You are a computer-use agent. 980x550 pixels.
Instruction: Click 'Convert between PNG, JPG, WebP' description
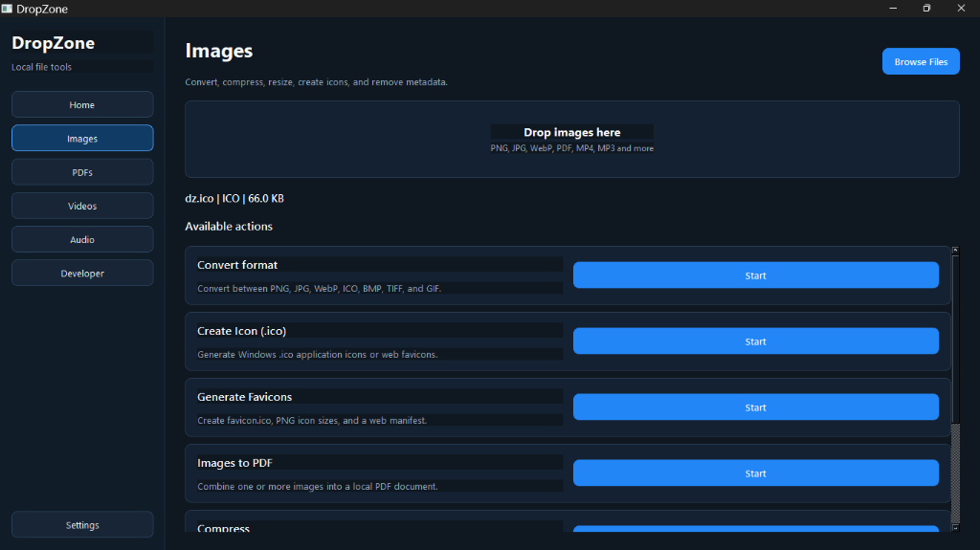click(x=320, y=289)
